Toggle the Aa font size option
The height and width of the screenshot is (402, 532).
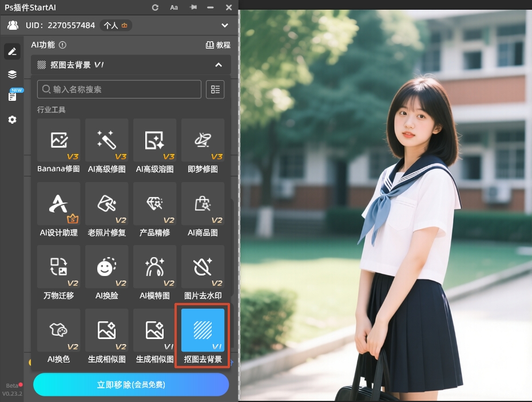[x=174, y=7]
